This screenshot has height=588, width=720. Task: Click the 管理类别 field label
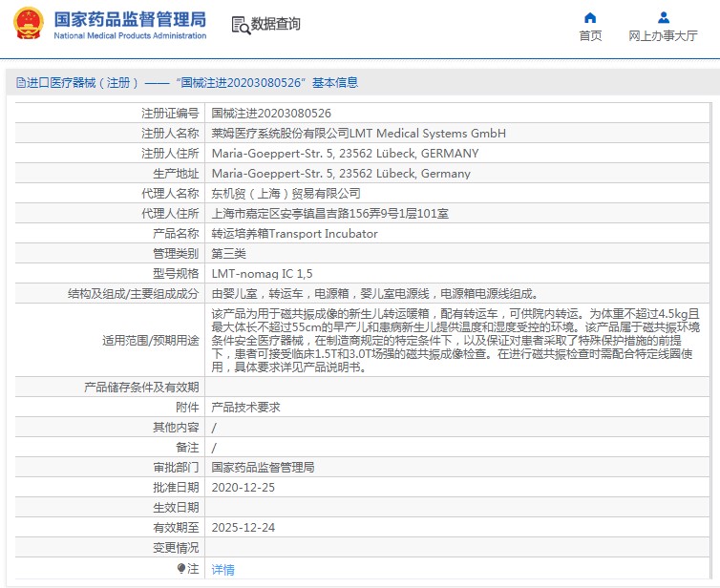176,253
